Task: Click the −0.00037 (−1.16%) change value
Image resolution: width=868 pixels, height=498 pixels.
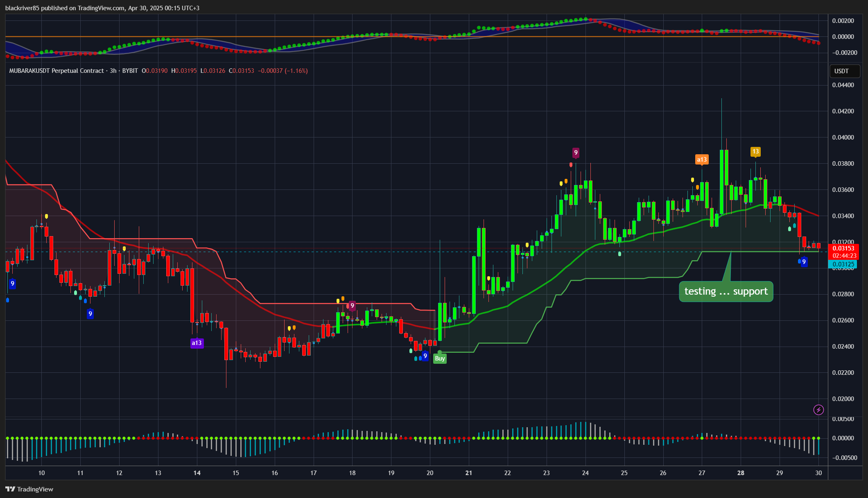Action: pos(283,71)
